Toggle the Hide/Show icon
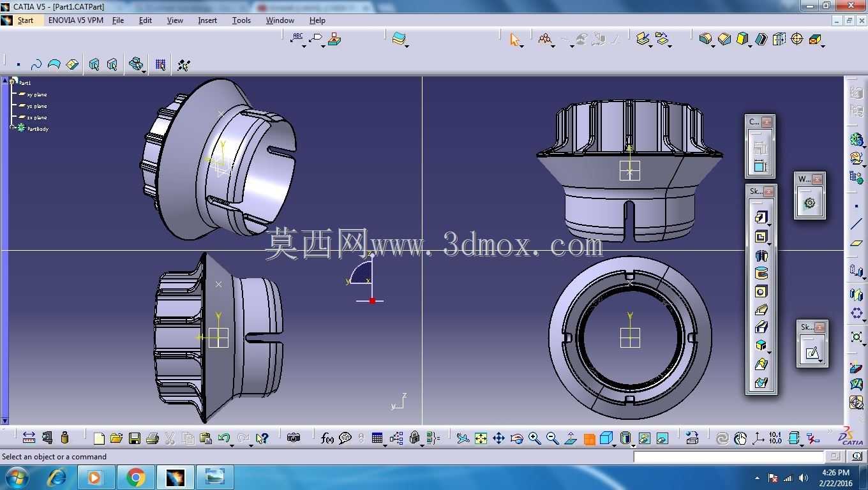The image size is (868, 490). pos(644,438)
